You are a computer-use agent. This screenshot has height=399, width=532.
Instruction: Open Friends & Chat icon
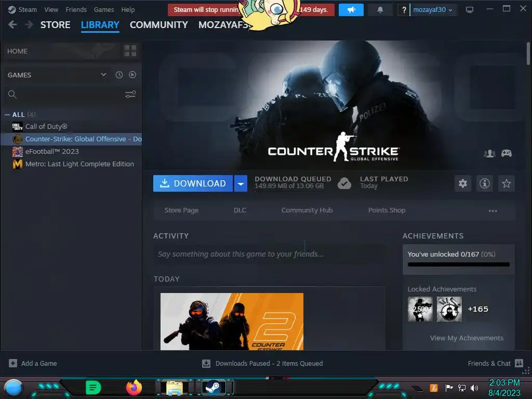tap(519, 363)
